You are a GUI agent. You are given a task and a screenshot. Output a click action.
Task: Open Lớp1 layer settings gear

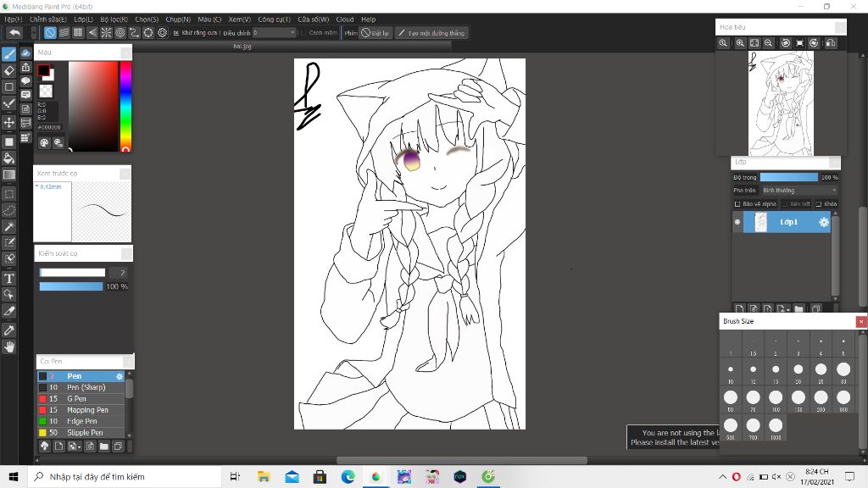point(824,222)
